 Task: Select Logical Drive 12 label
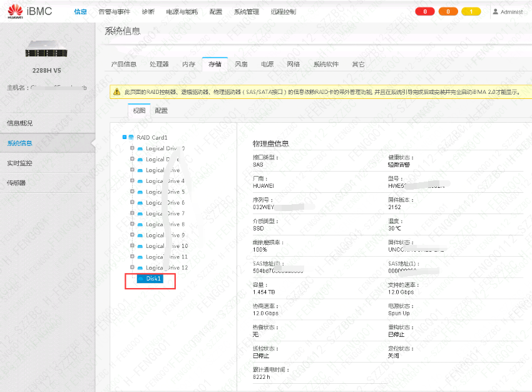click(x=166, y=268)
